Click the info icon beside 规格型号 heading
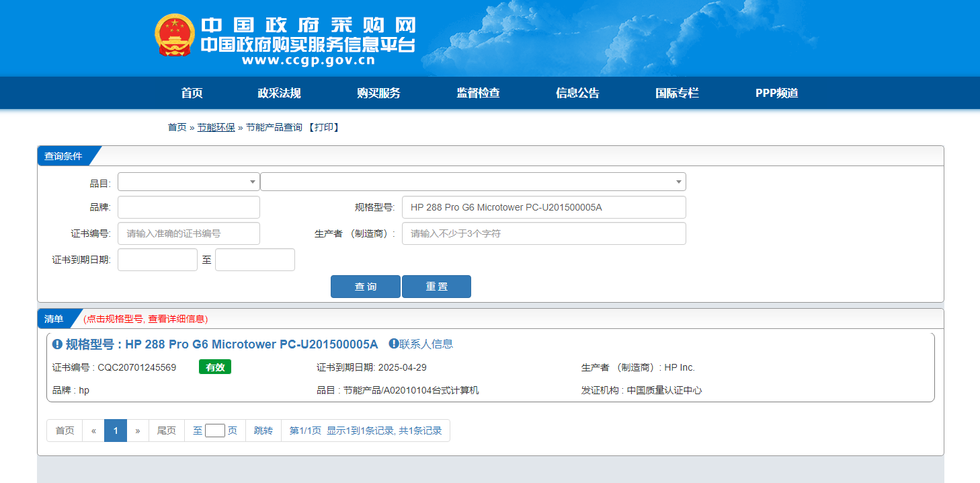980x483 pixels. click(x=57, y=344)
